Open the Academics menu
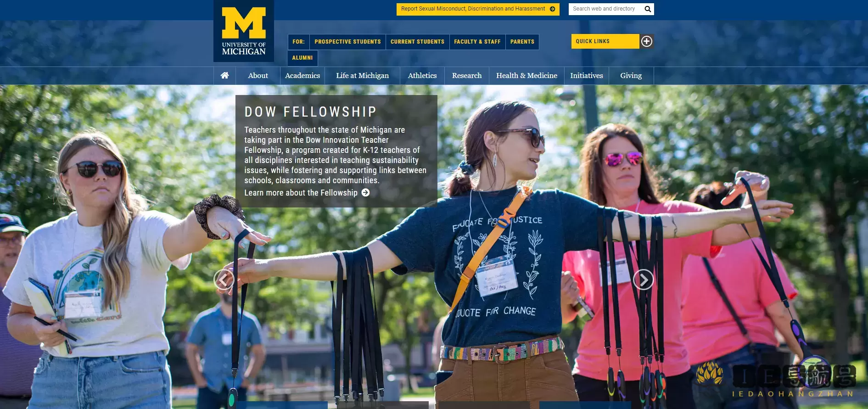Image resolution: width=868 pixels, height=409 pixels. (x=302, y=75)
